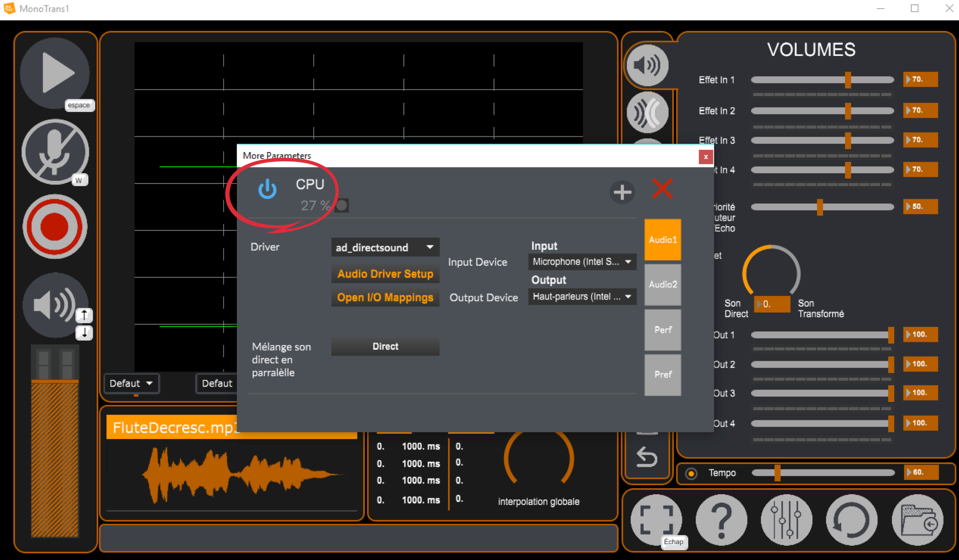Toggle the muted microphone input button
The image size is (959, 560).
pos(55,152)
